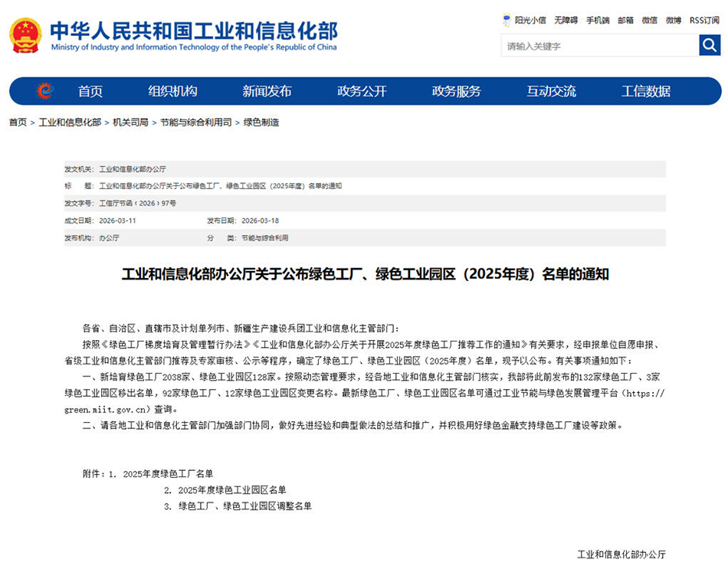
Task: Open the 组织机构 menu item
Action: pyautogui.click(x=172, y=91)
